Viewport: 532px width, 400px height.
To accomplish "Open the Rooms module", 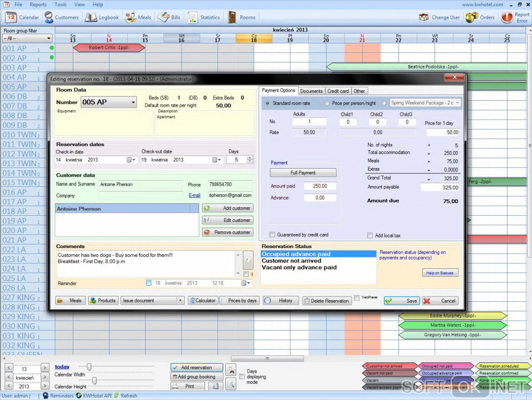I will (x=241, y=17).
